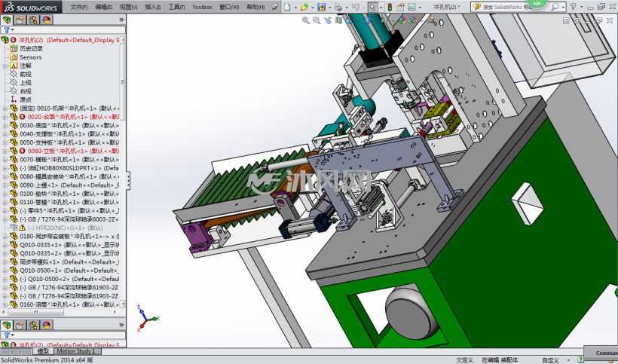Open the dropdown arrow next to New icon
Viewport: 618px width, 364px height.
point(295,7)
